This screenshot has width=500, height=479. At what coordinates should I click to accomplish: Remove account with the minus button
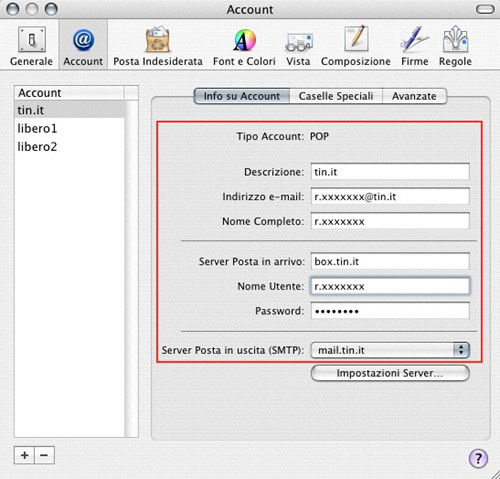44,455
